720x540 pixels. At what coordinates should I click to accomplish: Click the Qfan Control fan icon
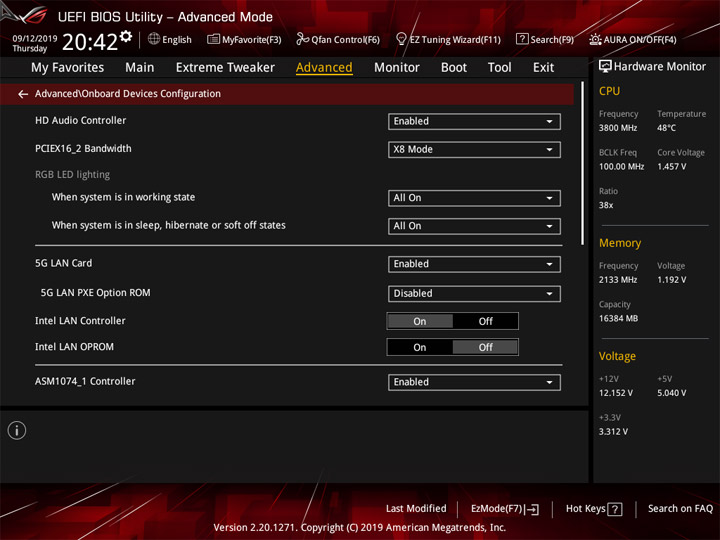click(302, 39)
